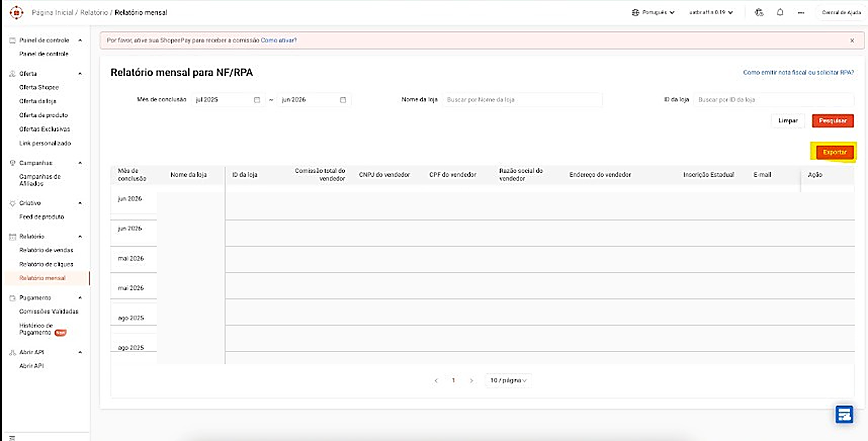Click the Endereço do vendedor column header

click(600, 175)
